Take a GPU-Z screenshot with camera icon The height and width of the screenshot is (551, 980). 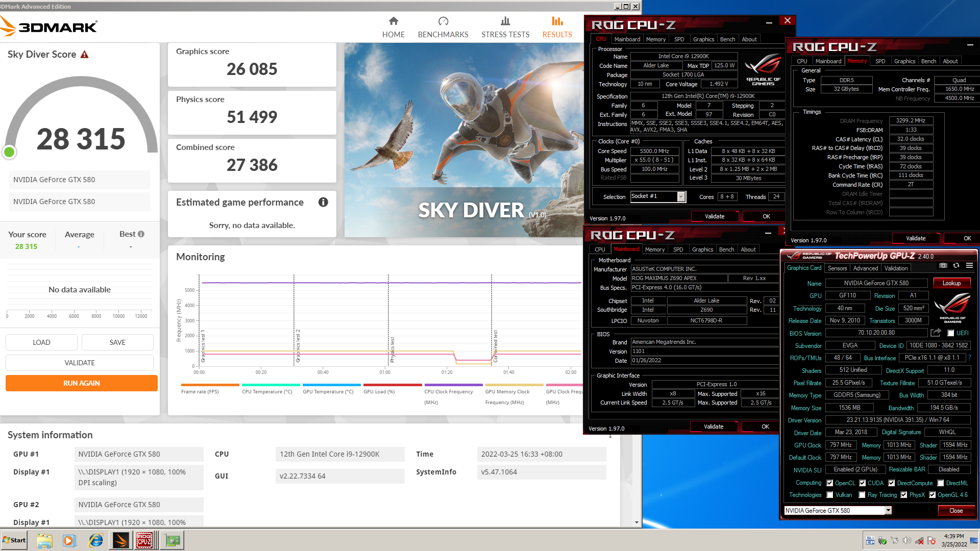[943, 266]
